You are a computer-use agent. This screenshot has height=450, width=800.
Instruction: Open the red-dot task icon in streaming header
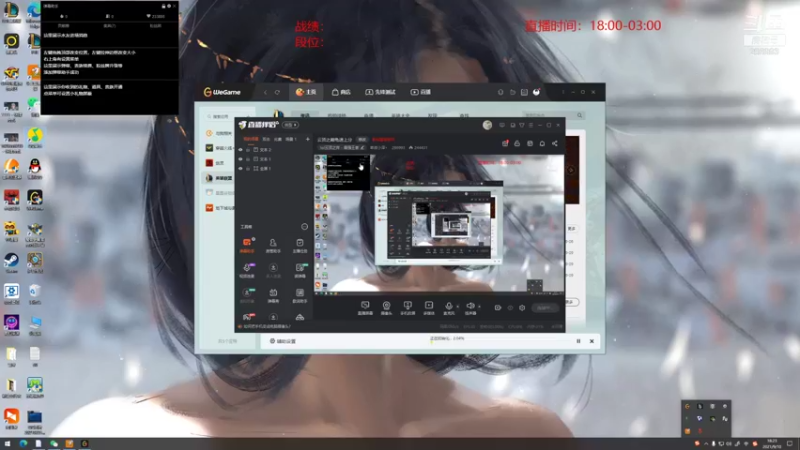[x=505, y=143]
